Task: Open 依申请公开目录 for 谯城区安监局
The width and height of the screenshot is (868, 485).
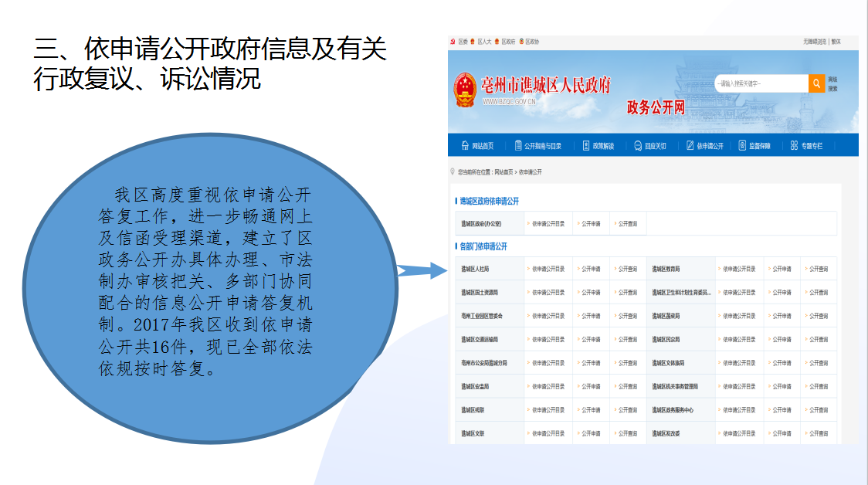Action: tap(548, 386)
